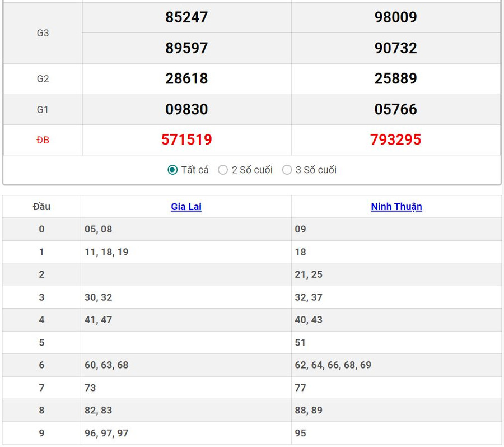Click the Ninh Thuận cell showing 51
This screenshot has width=504, height=447.
(x=301, y=342)
